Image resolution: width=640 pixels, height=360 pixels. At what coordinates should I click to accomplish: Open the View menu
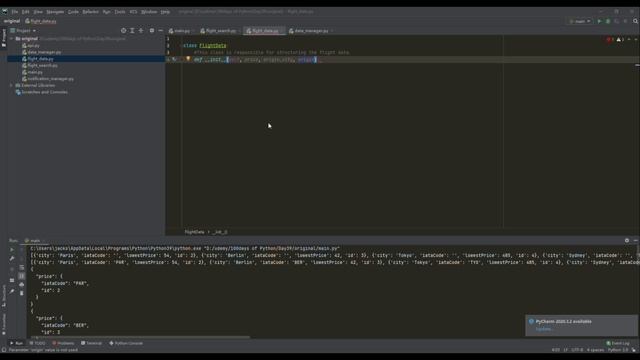pyautogui.click(x=38, y=12)
